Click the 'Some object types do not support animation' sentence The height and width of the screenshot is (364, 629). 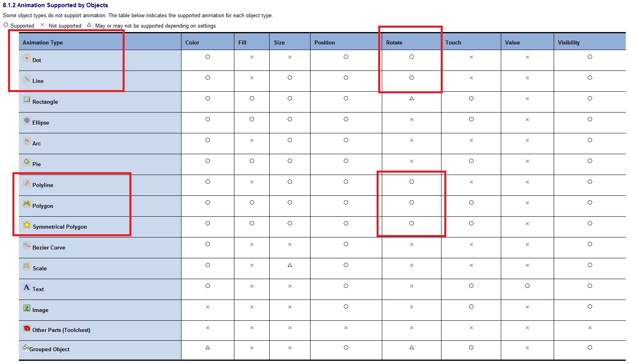[55, 16]
